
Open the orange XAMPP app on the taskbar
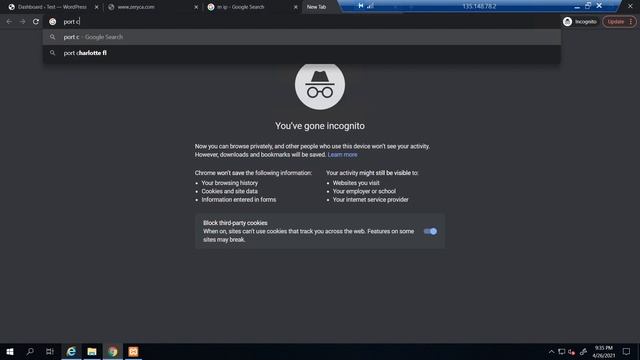pyautogui.click(x=133, y=351)
